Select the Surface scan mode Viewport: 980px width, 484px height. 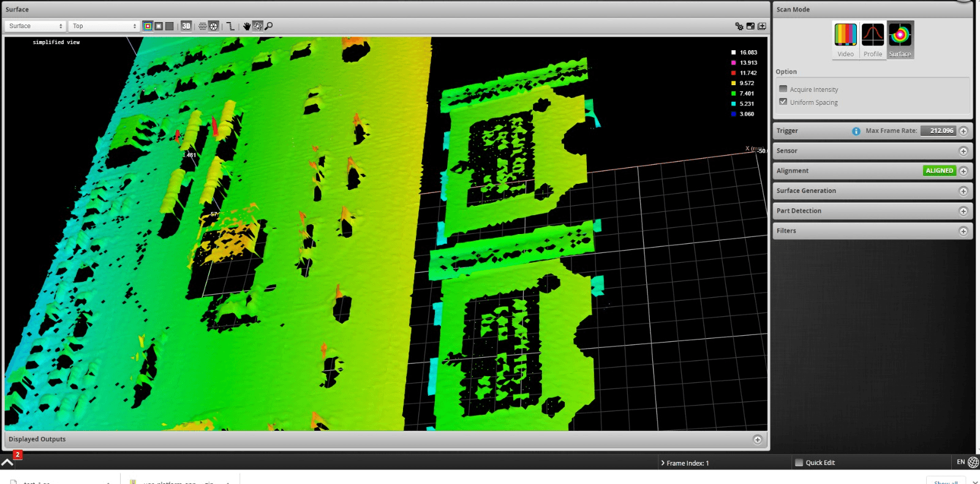[x=900, y=40]
